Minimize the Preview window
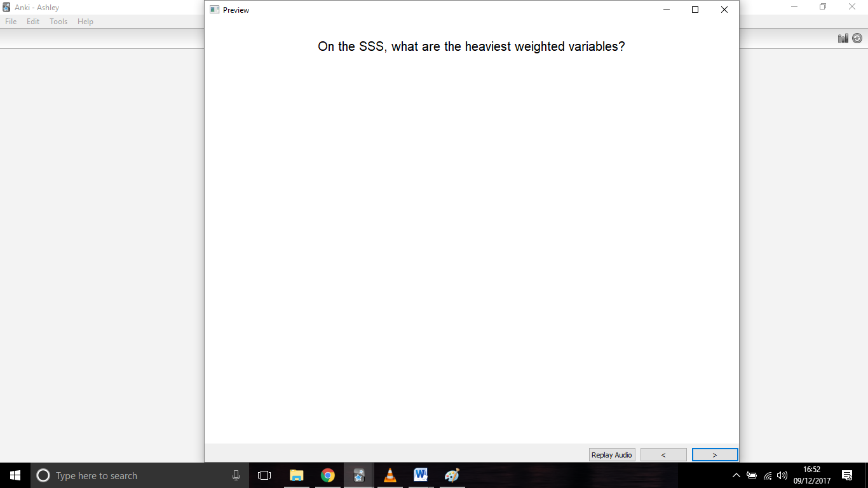 tap(667, 10)
